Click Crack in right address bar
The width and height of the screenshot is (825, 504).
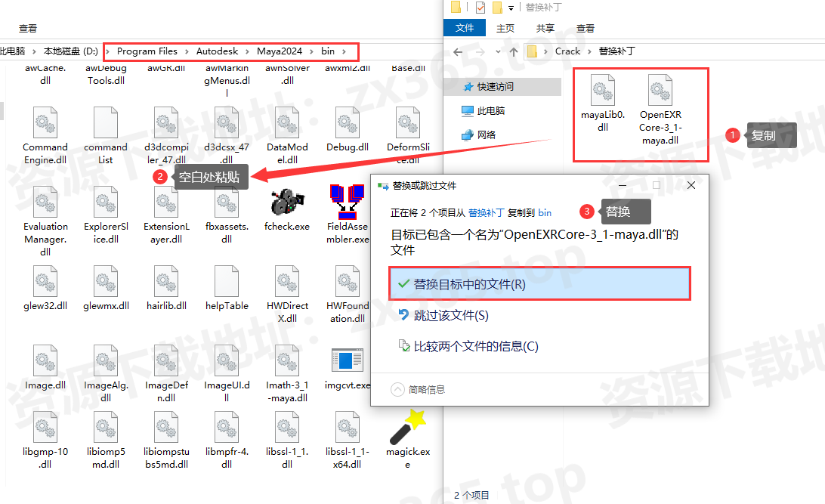coord(567,51)
